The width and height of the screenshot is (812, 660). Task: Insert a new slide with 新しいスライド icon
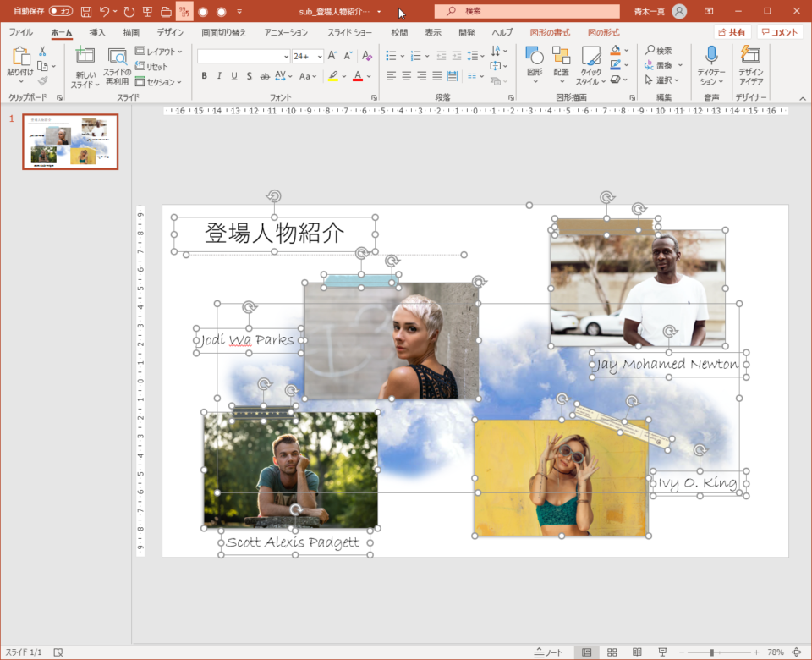[x=85, y=56]
